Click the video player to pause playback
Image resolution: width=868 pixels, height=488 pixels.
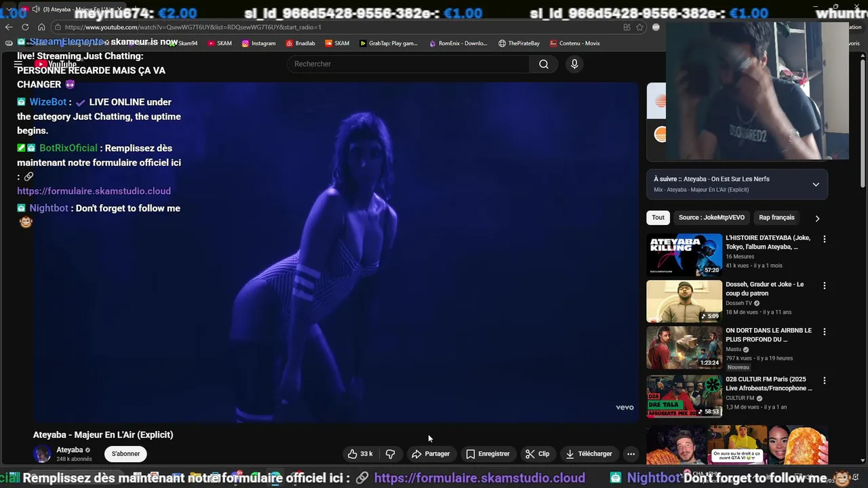tap(336, 252)
